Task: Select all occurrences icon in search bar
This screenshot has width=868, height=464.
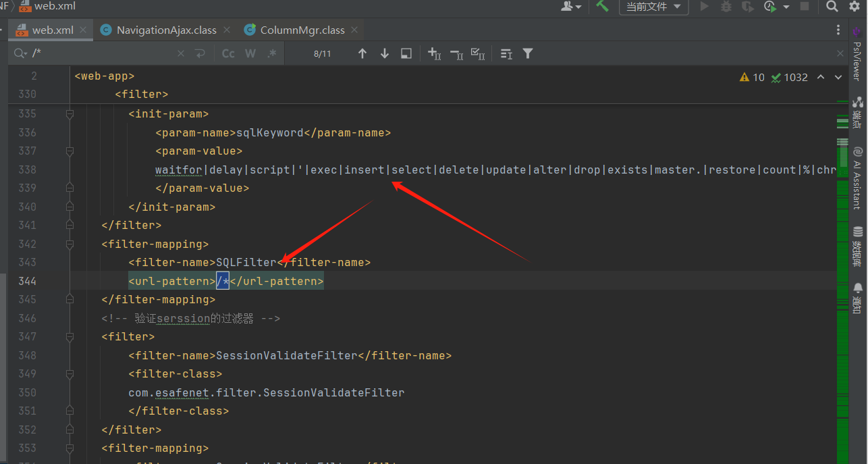Action: (477, 53)
